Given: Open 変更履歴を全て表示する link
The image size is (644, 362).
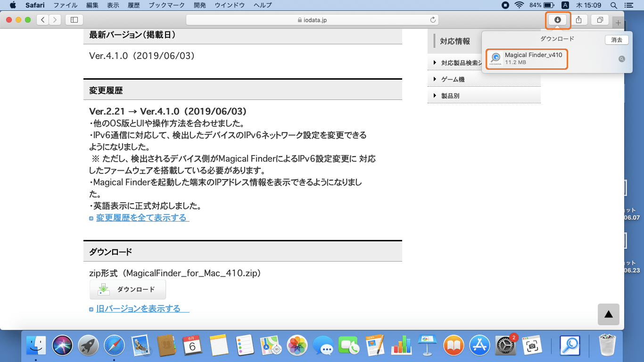Looking at the screenshot, I should tap(142, 218).
